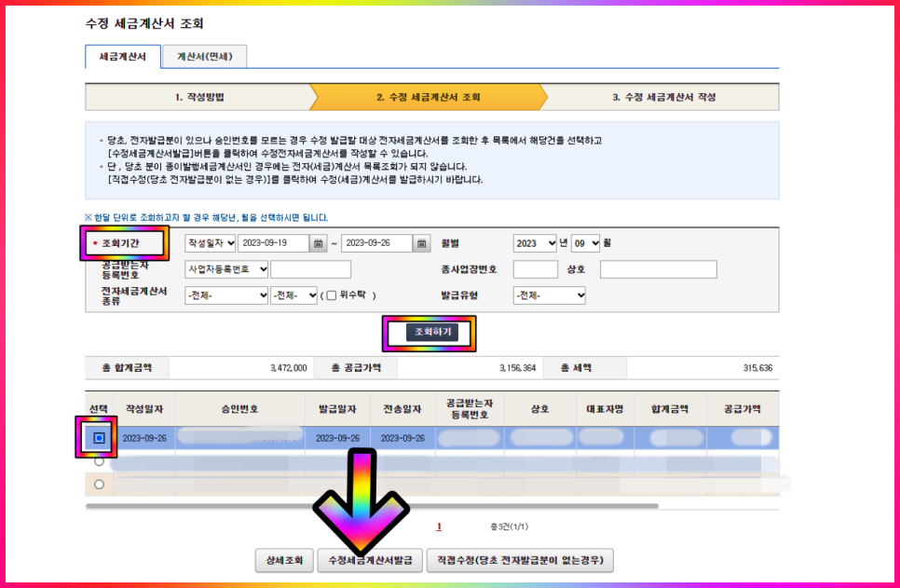Screen dimensions: 900x588
Task: Click page number 1 link
Action: 439,526
